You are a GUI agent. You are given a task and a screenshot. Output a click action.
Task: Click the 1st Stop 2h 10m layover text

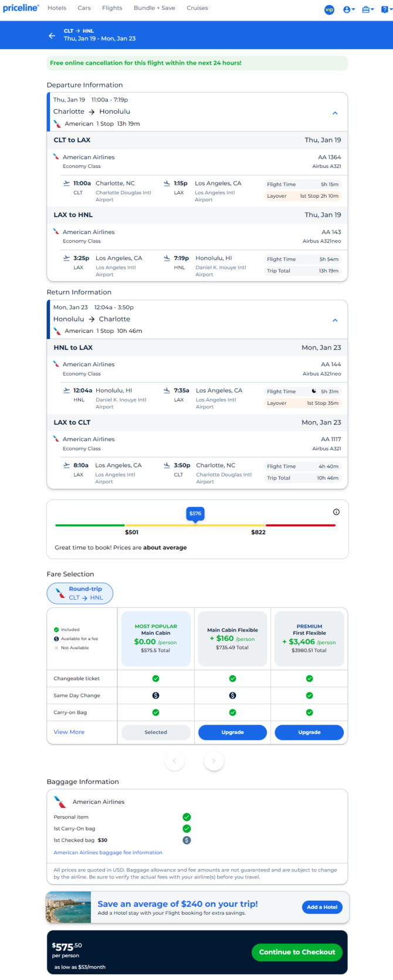[319, 196]
